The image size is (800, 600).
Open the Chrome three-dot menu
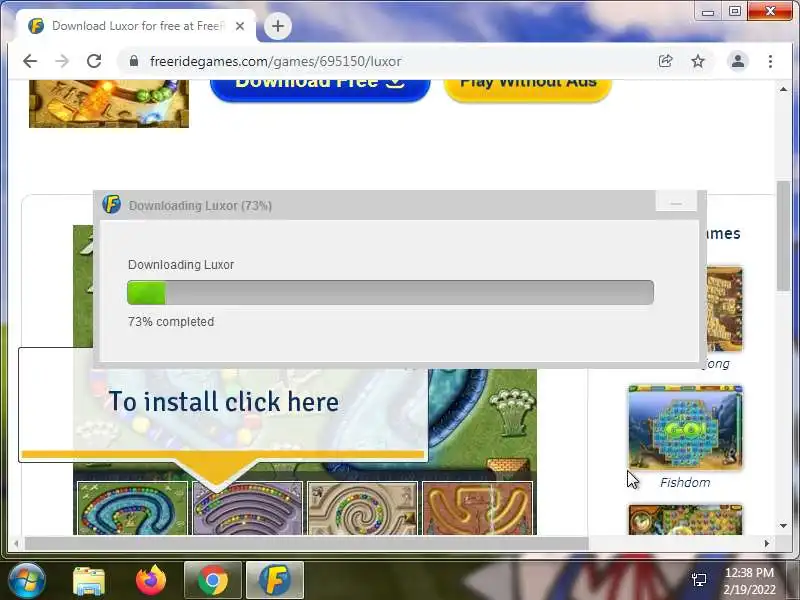pos(770,61)
